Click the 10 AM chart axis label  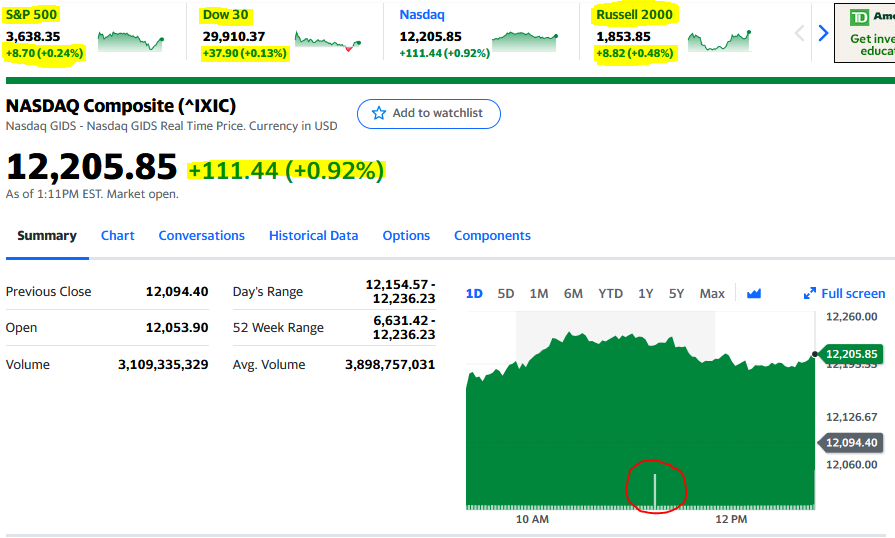pos(532,519)
